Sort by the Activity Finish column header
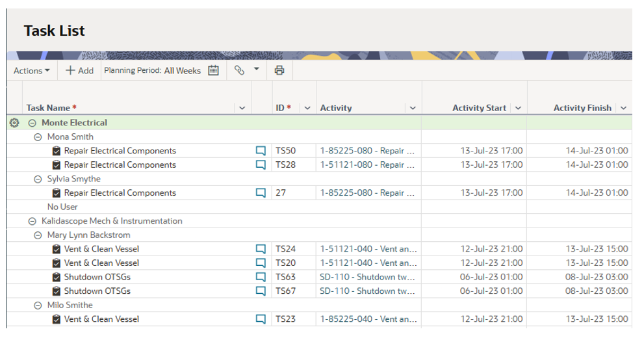Viewport: 644px width, 340px height. [582, 109]
